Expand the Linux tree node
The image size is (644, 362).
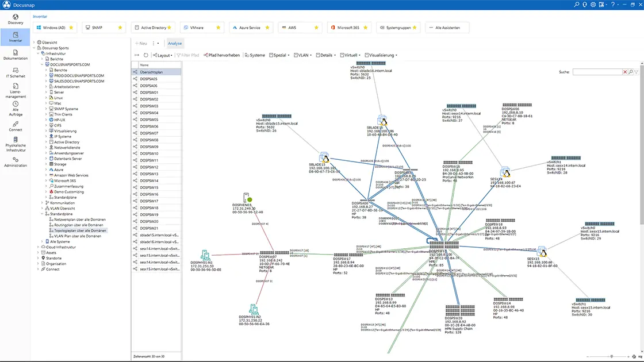pyautogui.click(x=46, y=98)
